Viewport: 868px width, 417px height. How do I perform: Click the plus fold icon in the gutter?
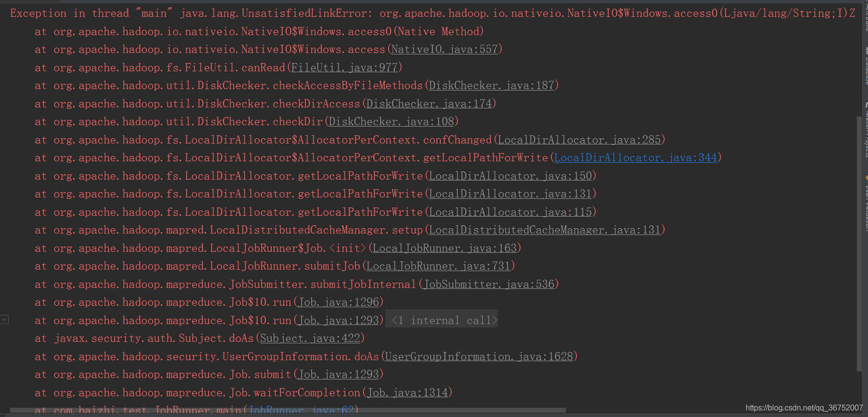point(4,319)
